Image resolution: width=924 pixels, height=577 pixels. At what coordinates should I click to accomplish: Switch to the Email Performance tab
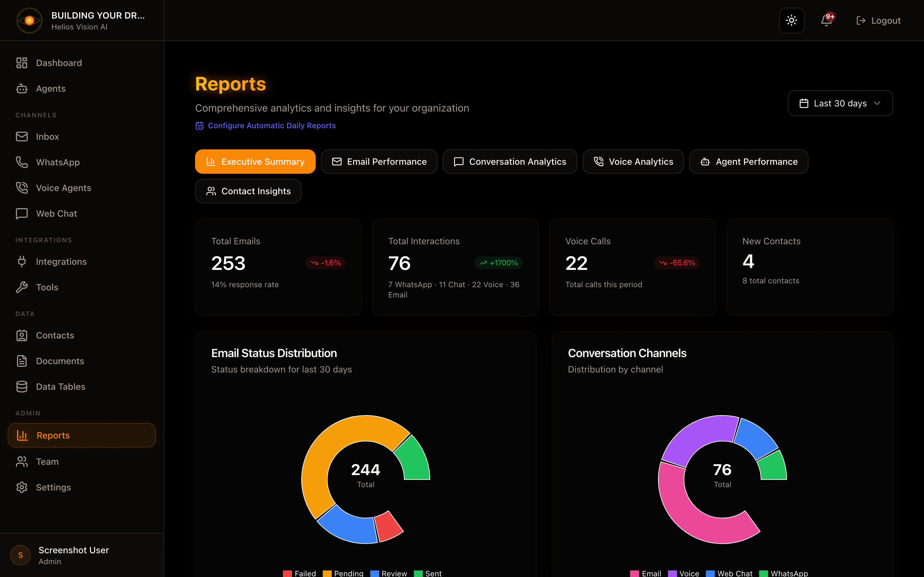coord(379,162)
